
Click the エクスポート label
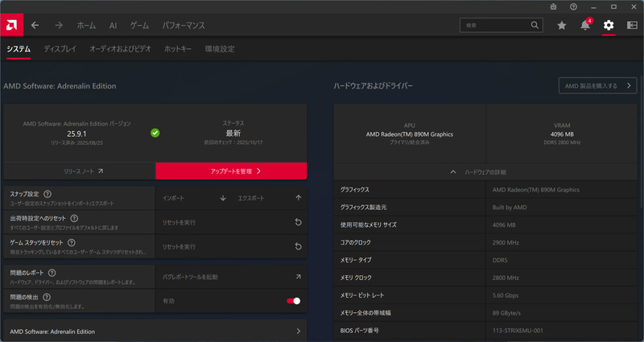tap(251, 198)
